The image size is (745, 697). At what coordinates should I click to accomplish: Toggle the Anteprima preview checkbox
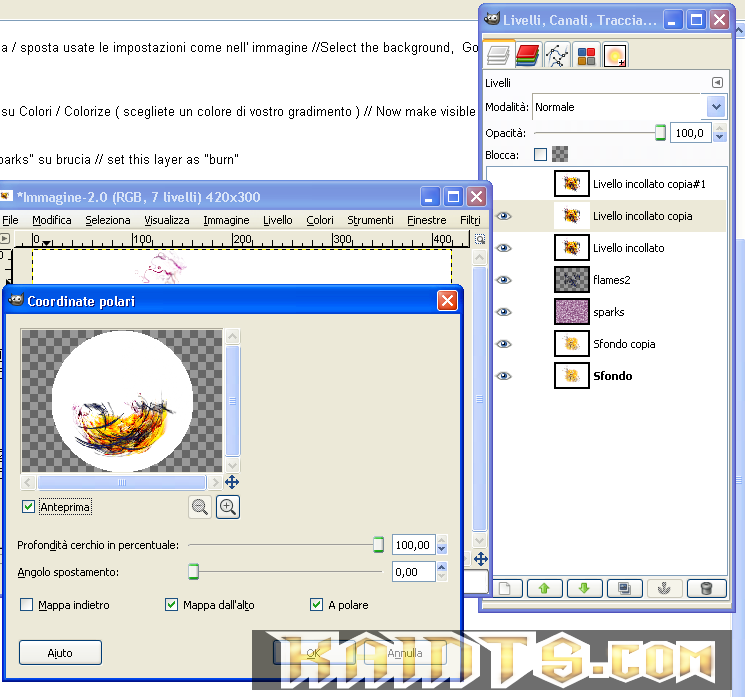(28, 507)
